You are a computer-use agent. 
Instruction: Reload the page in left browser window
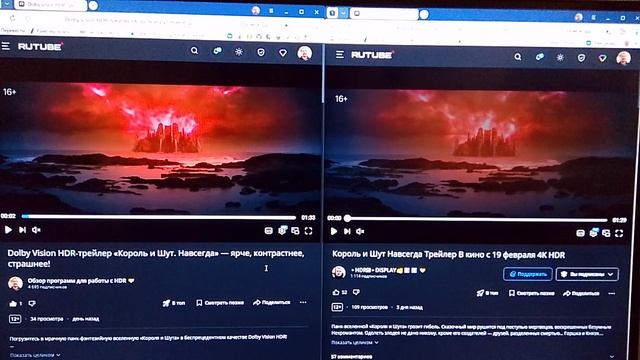[12, 18]
